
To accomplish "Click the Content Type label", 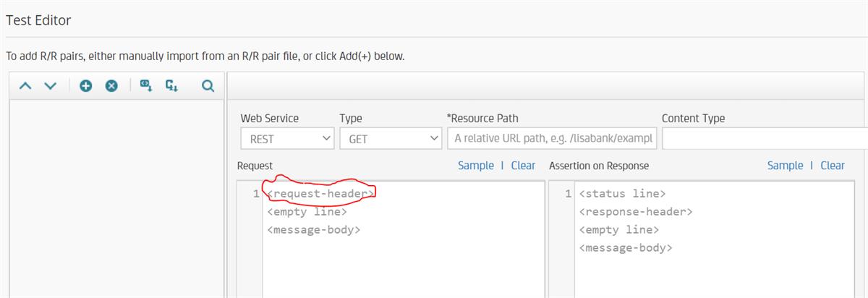I will coord(693,118).
